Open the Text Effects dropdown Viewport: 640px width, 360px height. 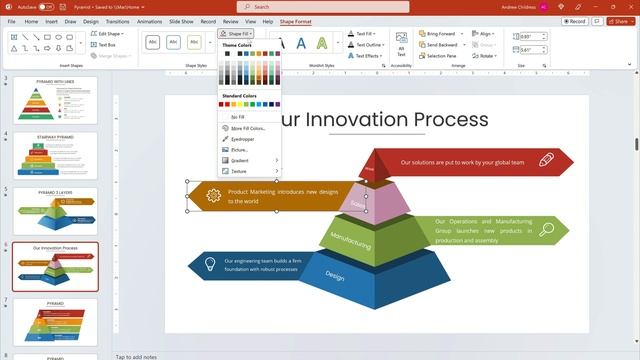[365, 56]
